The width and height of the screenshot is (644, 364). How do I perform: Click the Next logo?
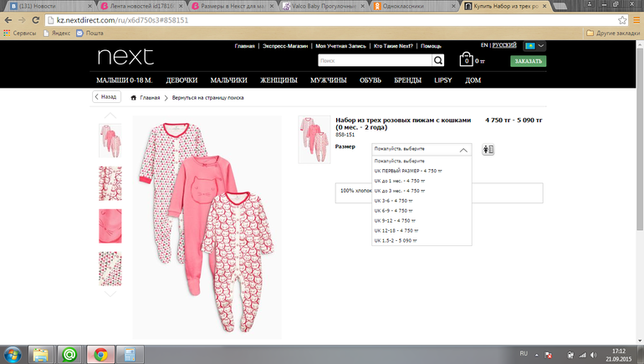[x=125, y=57]
